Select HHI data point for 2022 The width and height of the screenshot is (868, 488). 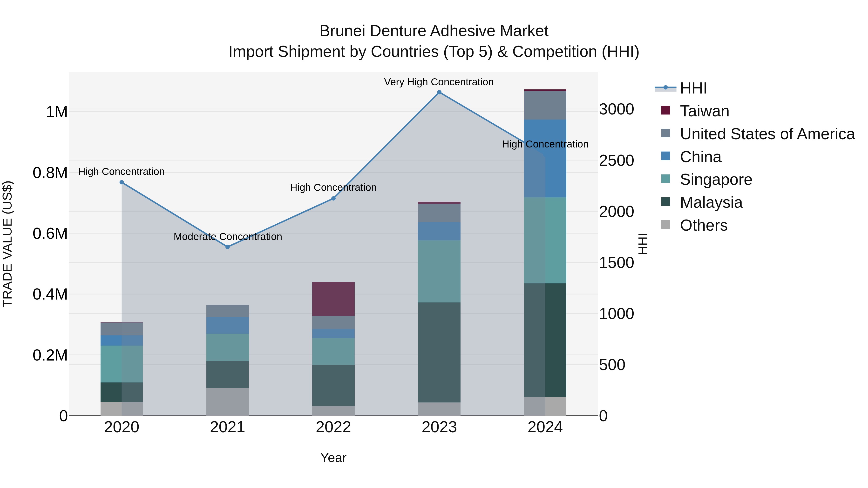(x=333, y=198)
